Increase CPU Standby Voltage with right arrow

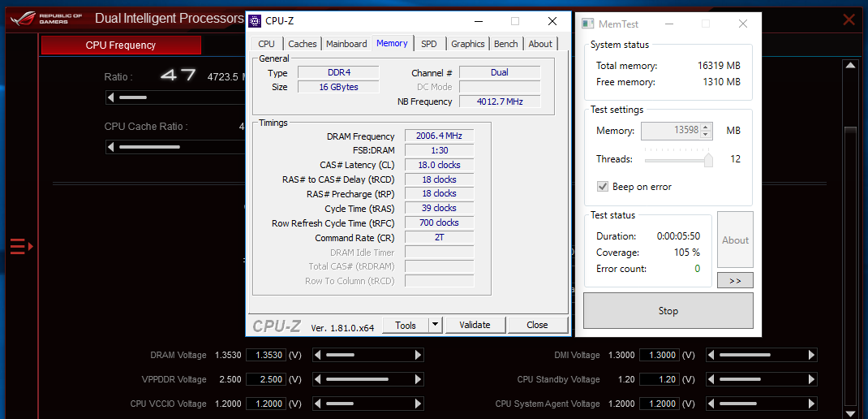point(812,379)
